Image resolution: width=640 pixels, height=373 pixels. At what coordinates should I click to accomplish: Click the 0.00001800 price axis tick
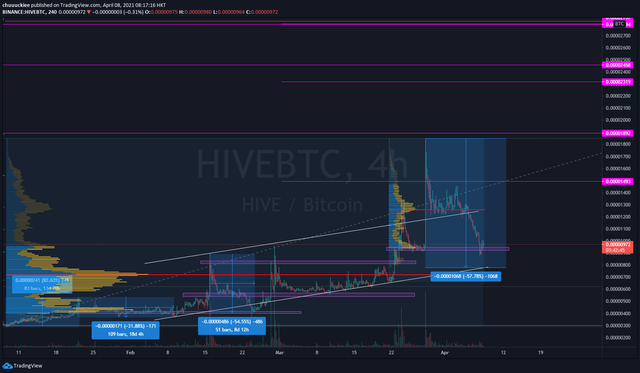click(618, 144)
